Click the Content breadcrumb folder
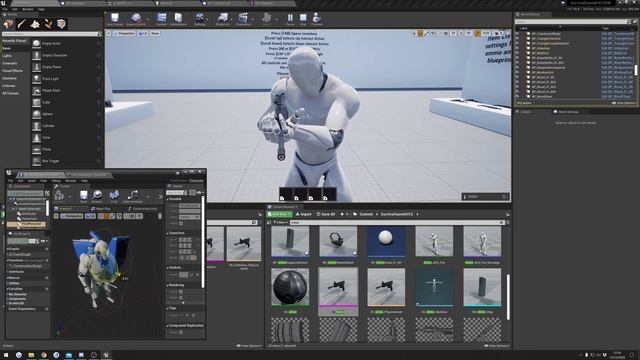The height and width of the screenshot is (360, 640). tap(366, 214)
